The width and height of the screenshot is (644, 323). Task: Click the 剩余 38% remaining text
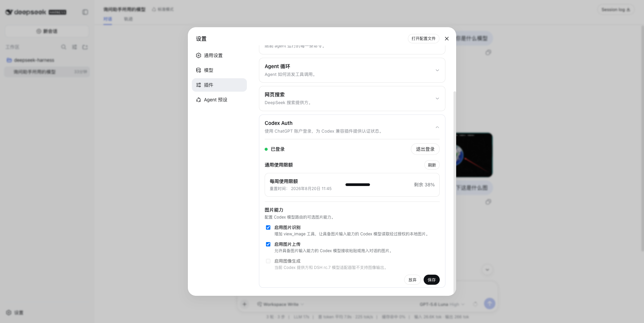(x=424, y=185)
